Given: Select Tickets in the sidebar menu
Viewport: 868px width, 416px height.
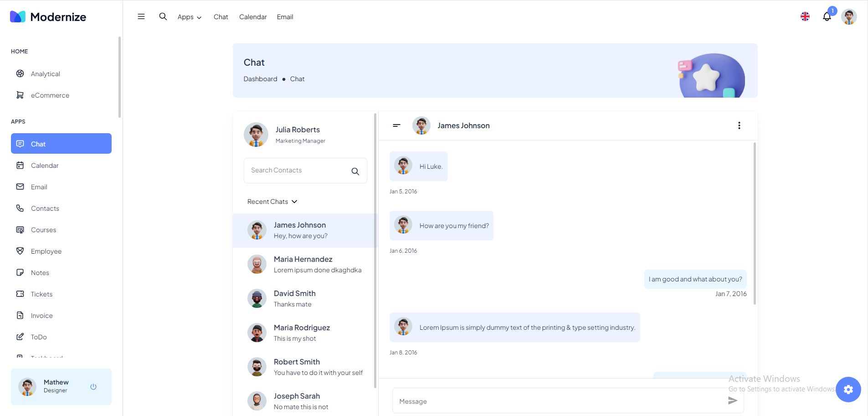Looking at the screenshot, I should [41, 294].
